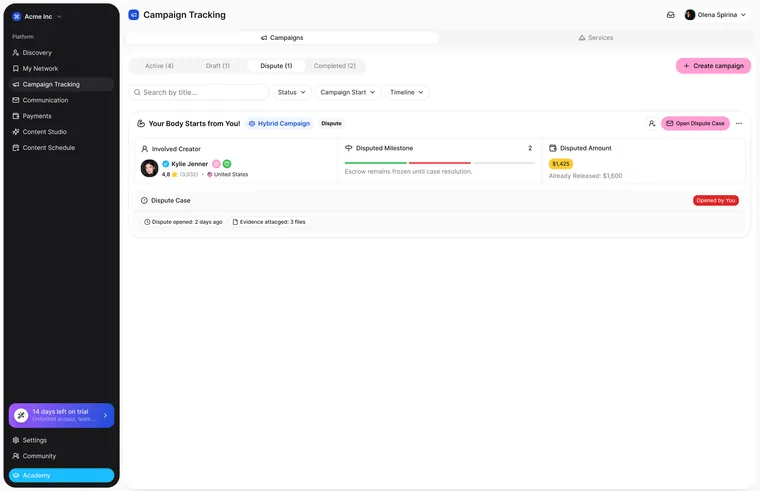The image size is (760, 491).
Task: Click the Dispute status badge
Action: pos(332,124)
